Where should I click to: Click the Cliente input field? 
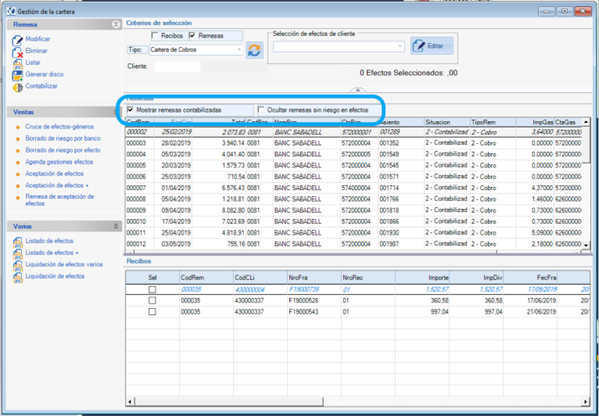pos(177,66)
